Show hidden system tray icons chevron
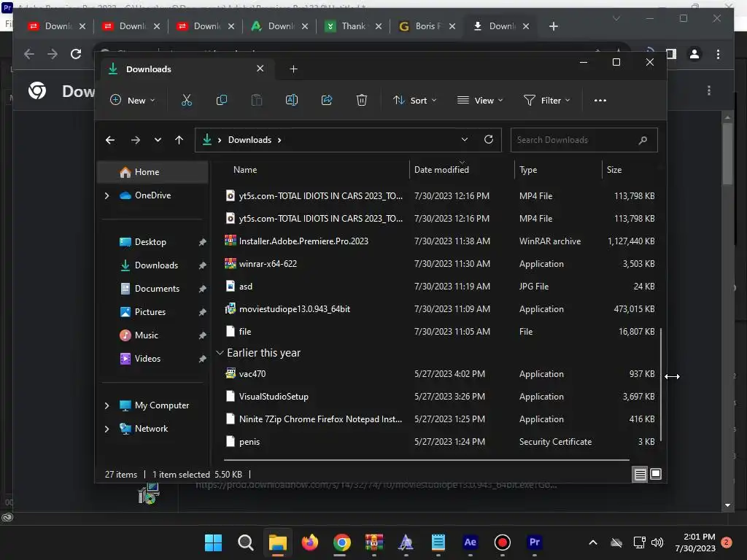This screenshot has height=560, width=747. pyautogui.click(x=592, y=542)
